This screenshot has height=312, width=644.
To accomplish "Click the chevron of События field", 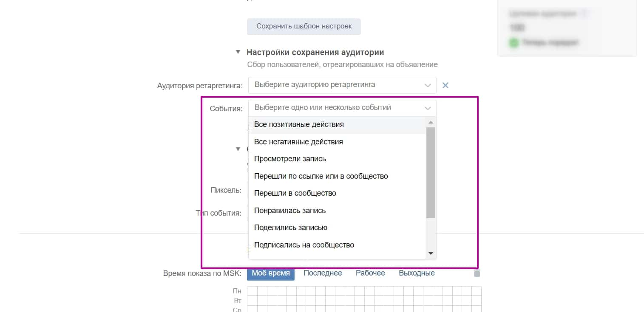I will point(428,108).
